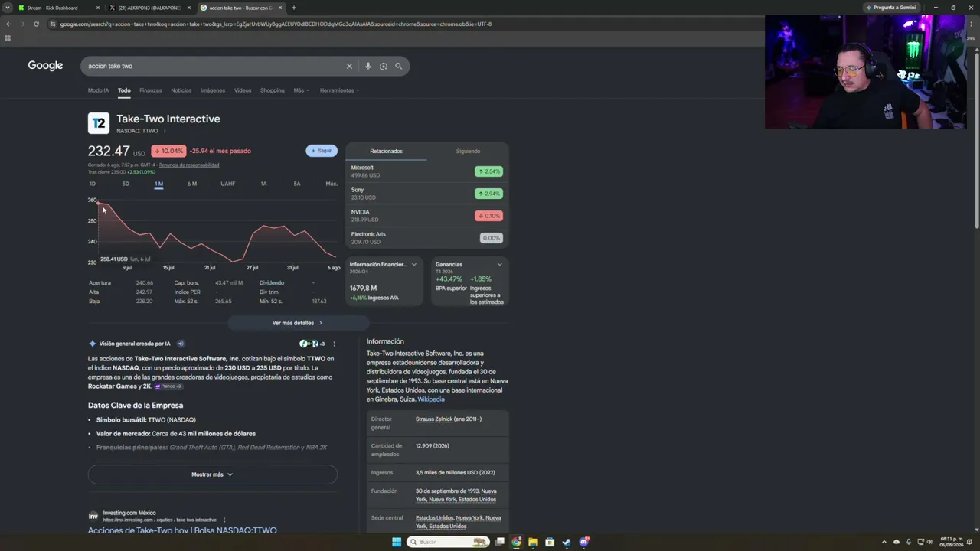
Task: Open three-dot menu beside NASDAQ: TTWO
Action: click(165, 131)
